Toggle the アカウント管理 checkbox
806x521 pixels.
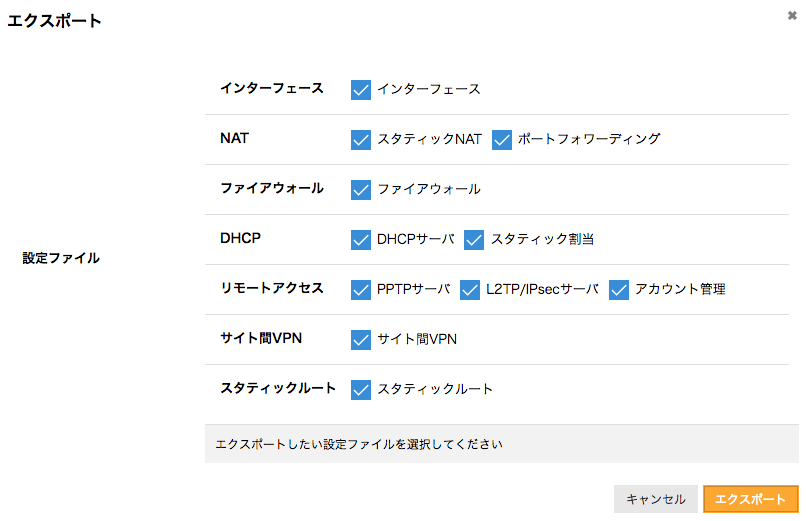619,290
